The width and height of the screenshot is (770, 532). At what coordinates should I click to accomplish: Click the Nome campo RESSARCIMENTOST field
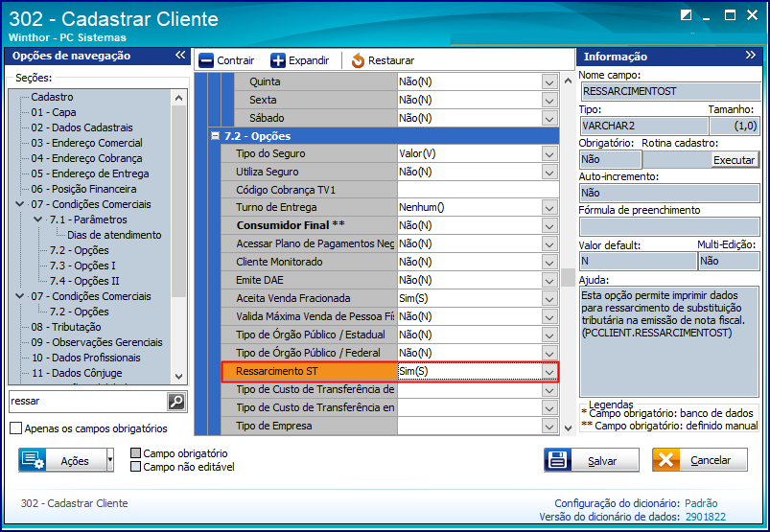pyautogui.click(x=670, y=91)
